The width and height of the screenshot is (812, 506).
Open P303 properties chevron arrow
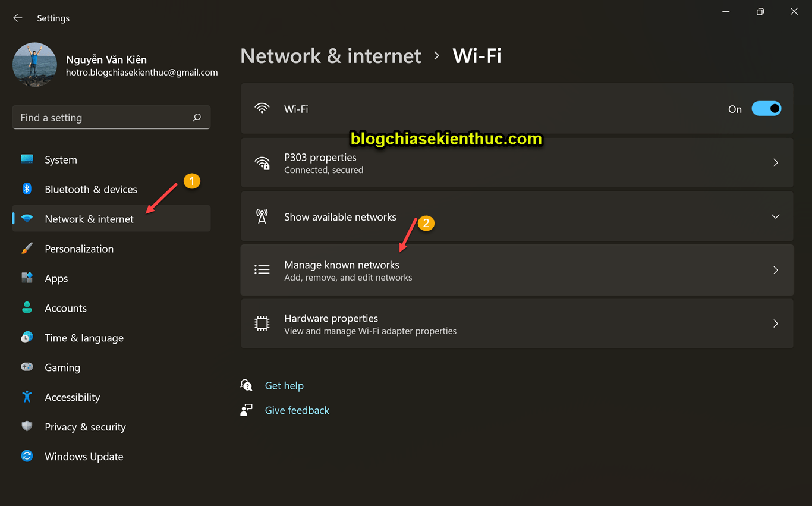(x=775, y=162)
